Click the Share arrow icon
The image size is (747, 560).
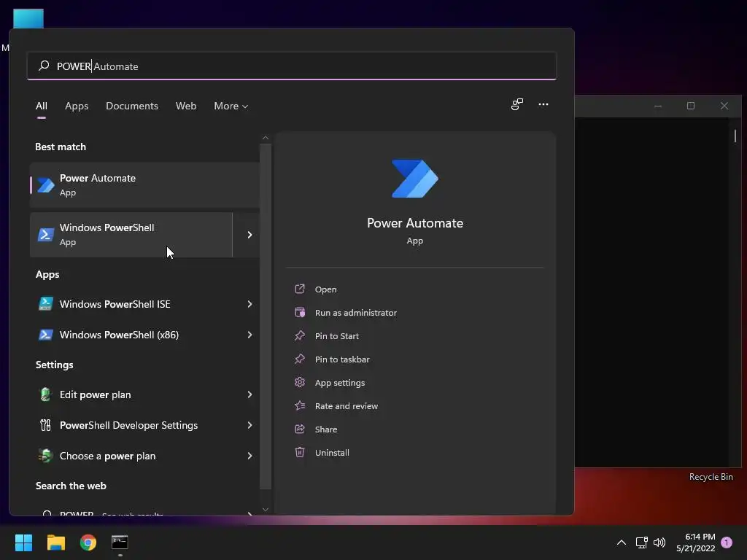point(300,429)
